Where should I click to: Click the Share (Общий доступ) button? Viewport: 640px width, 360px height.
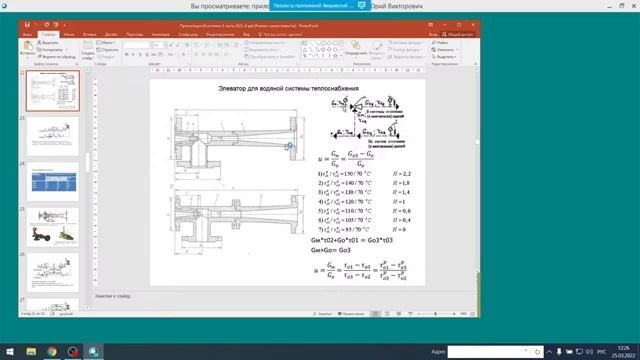(x=457, y=35)
